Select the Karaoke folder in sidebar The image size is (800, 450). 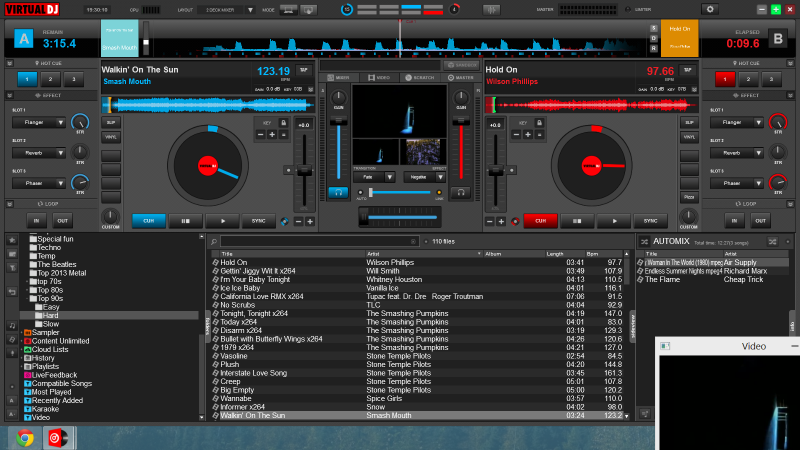coord(44,408)
